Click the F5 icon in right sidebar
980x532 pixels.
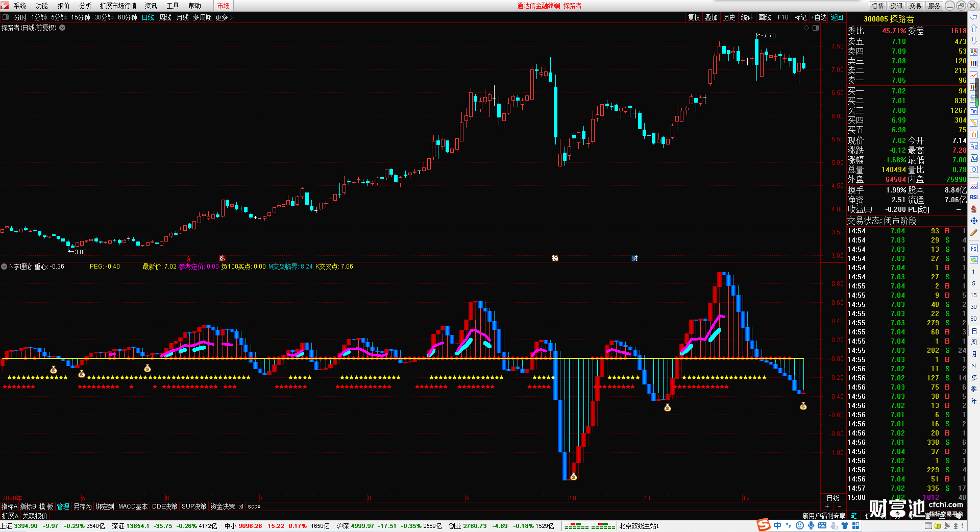click(974, 249)
